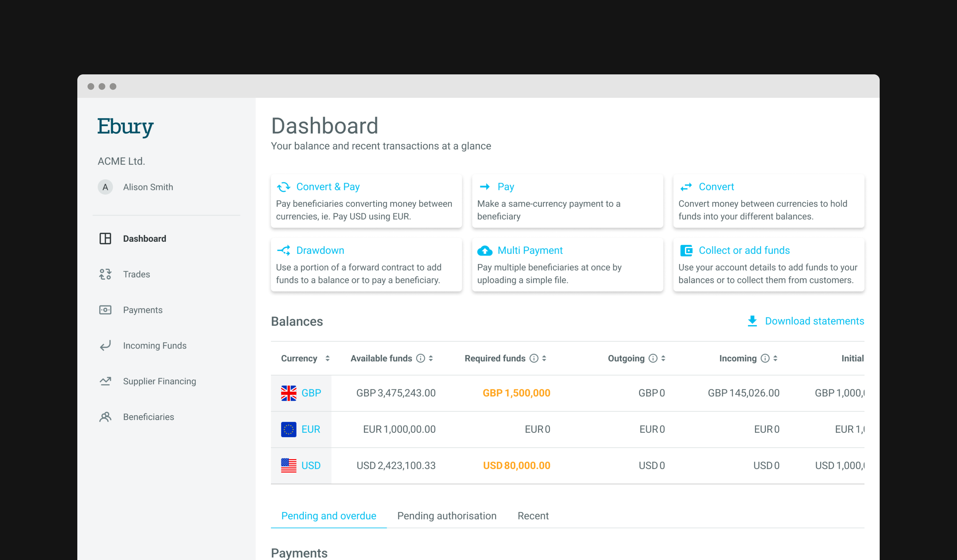Image resolution: width=957 pixels, height=560 pixels.
Task: Show info for Available funds column
Action: coord(421,358)
